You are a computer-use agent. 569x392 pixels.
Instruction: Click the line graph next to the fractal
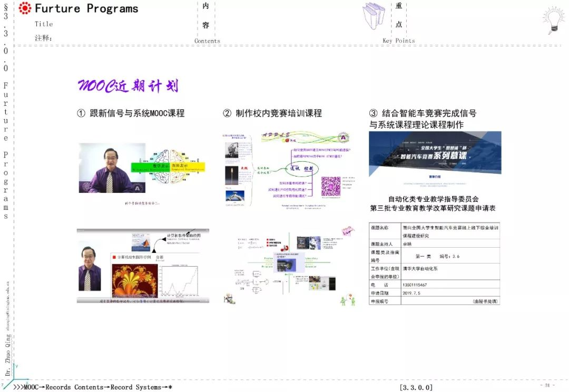click(179, 281)
